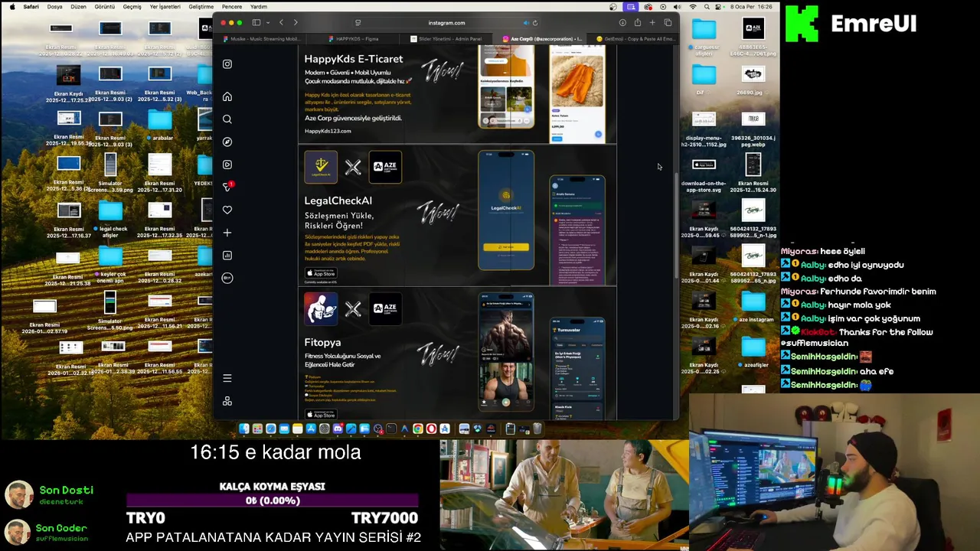980x551 pixels.
Task: Open the Geliştirme menu
Action: (x=201, y=6)
